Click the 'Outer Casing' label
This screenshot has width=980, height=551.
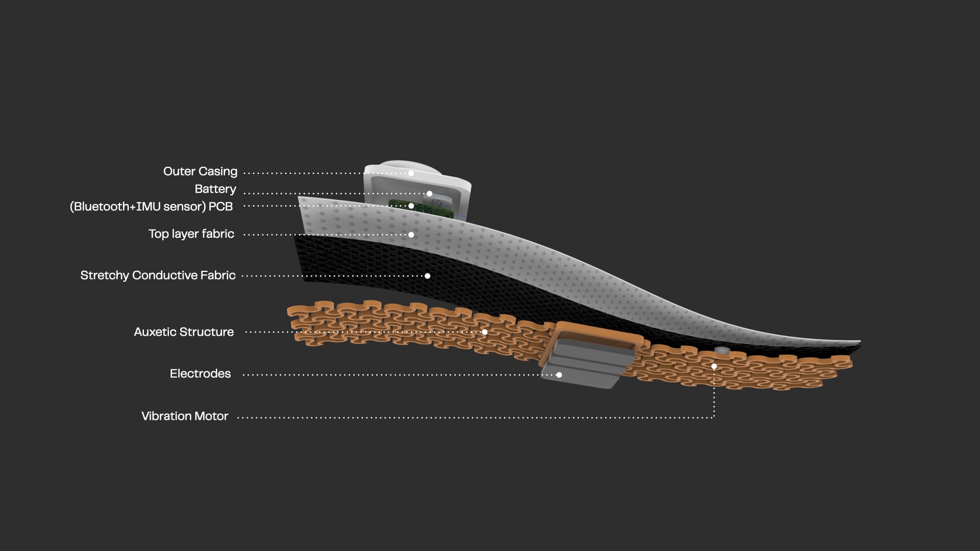point(200,171)
